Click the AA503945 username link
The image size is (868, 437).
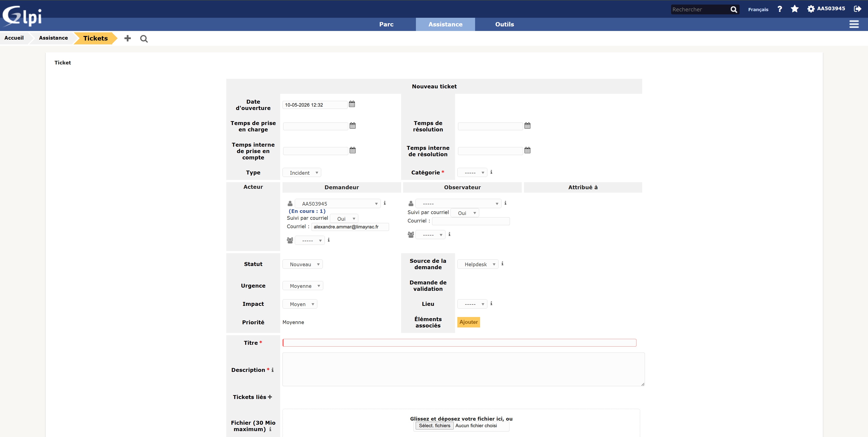pyautogui.click(x=831, y=8)
